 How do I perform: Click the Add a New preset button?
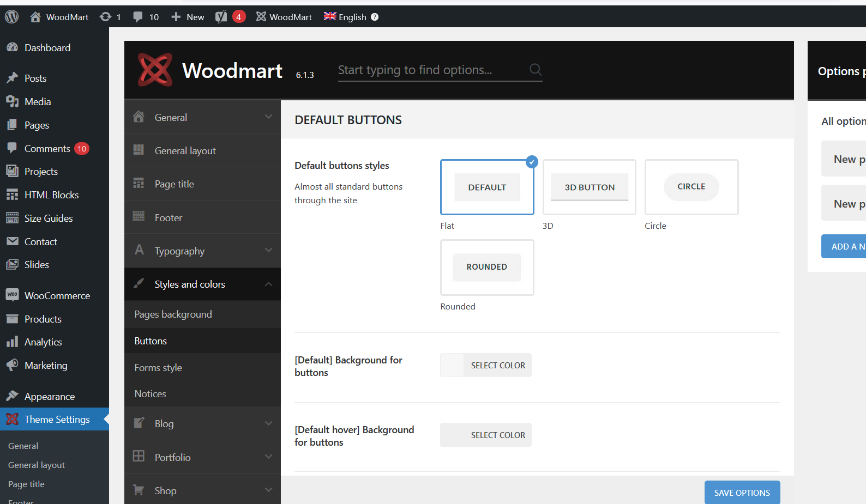pos(844,246)
